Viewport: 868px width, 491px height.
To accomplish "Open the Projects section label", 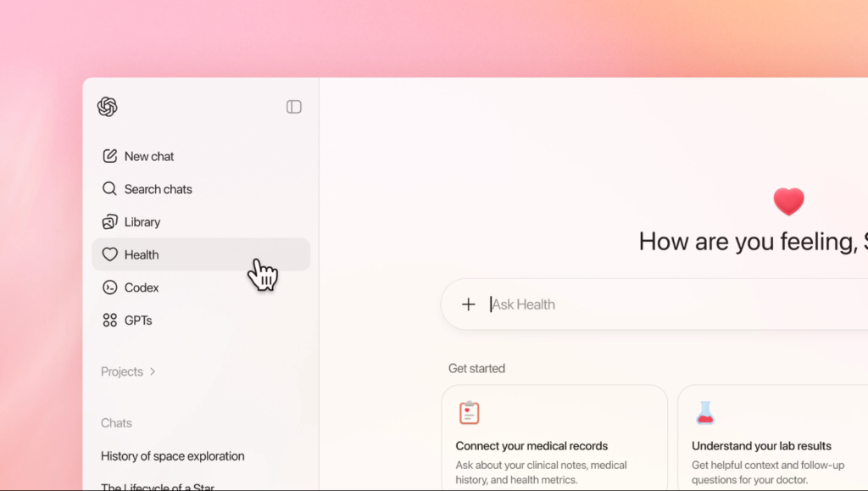I will (x=122, y=371).
